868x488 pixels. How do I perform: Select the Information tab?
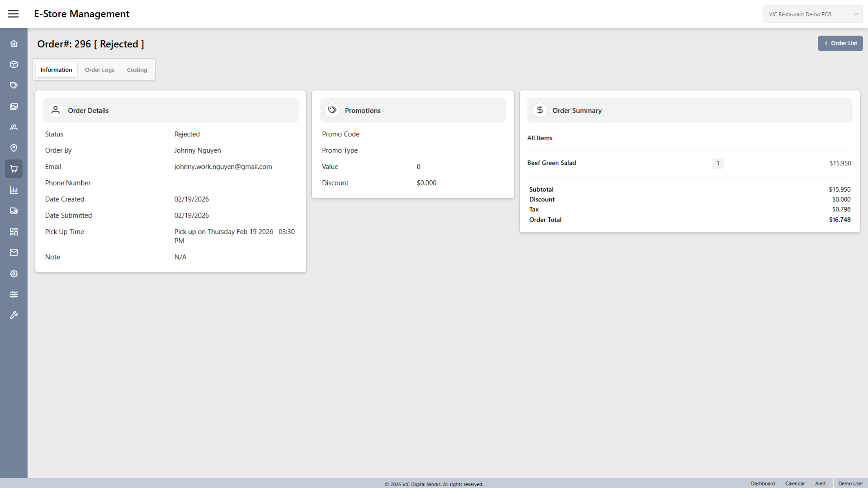point(56,70)
